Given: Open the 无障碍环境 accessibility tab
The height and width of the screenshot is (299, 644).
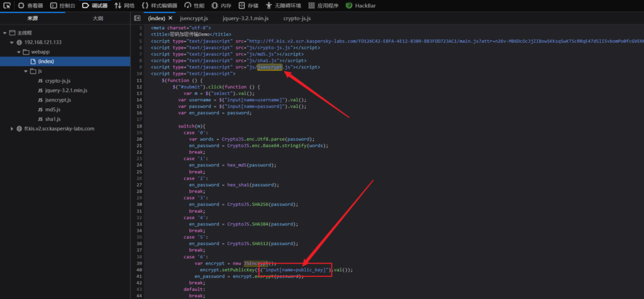Looking at the screenshot, I should 284,6.
